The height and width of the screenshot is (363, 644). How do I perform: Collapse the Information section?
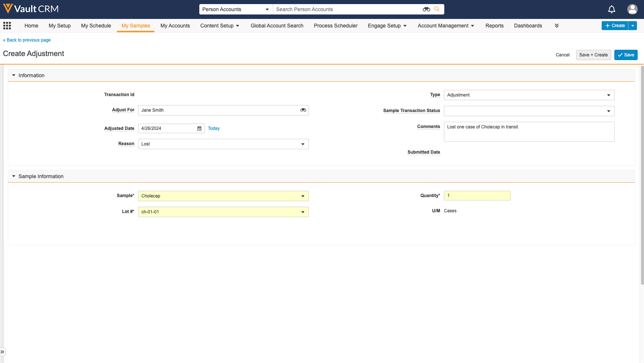coord(14,75)
